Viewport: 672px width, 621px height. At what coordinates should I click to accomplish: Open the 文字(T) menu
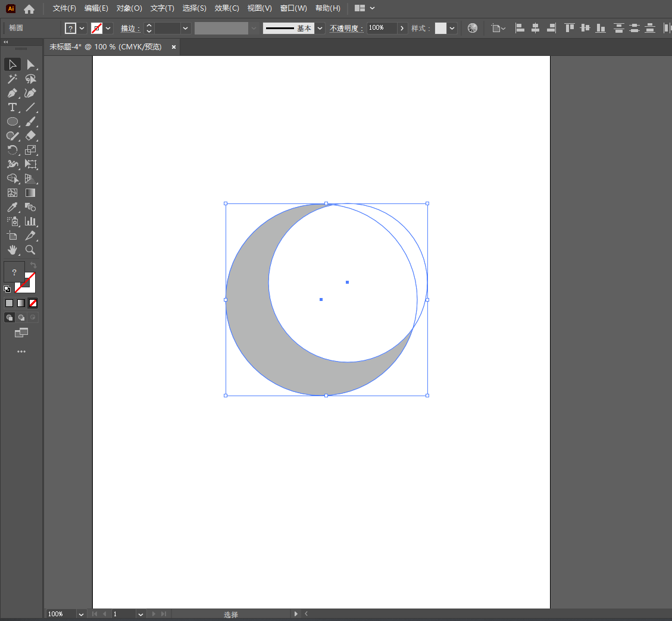click(x=162, y=8)
